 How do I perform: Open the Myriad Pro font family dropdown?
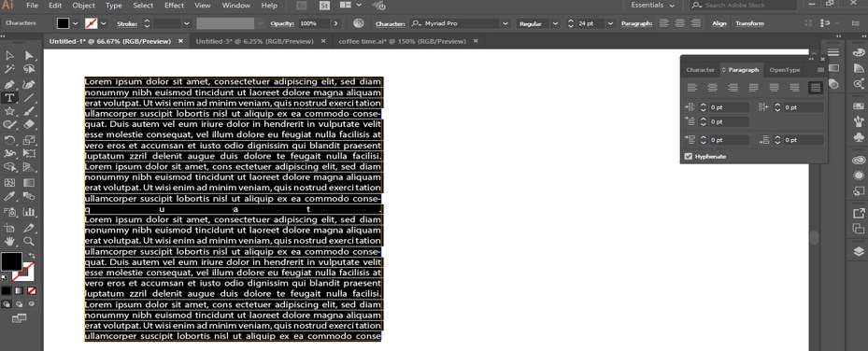tap(505, 23)
